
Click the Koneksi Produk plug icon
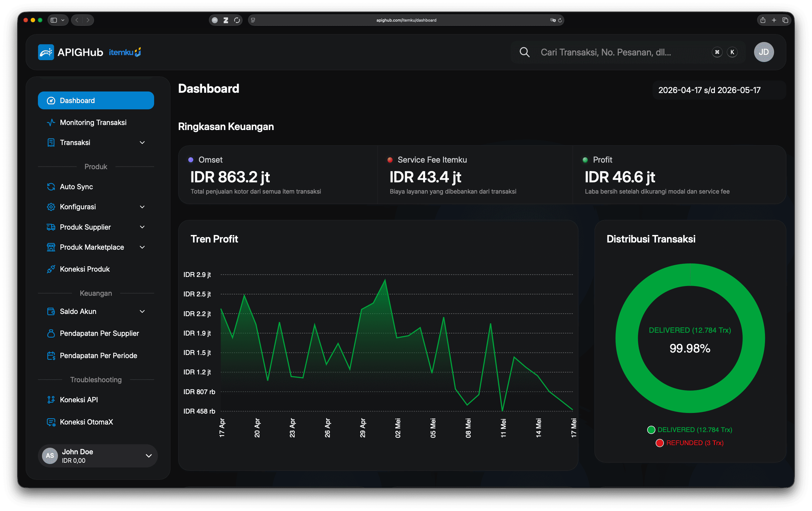click(51, 269)
